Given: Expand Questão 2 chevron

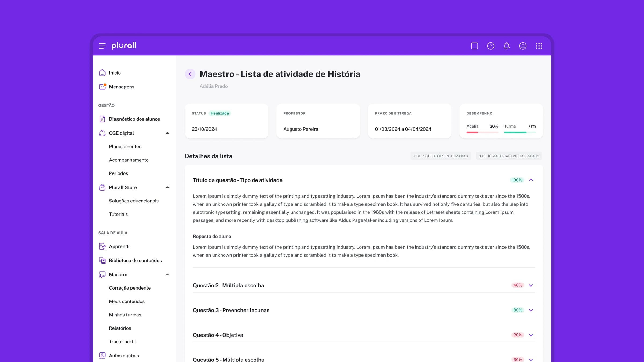Looking at the screenshot, I should (x=531, y=285).
